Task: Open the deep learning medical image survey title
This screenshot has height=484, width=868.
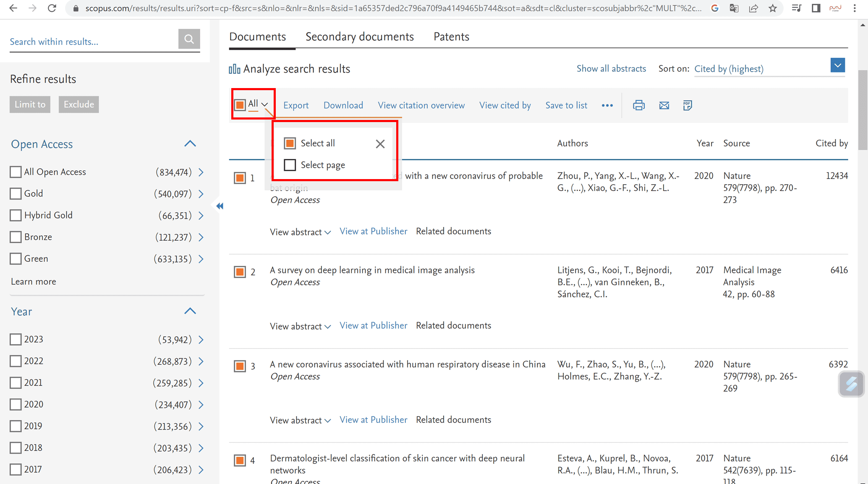Action: click(x=372, y=270)
